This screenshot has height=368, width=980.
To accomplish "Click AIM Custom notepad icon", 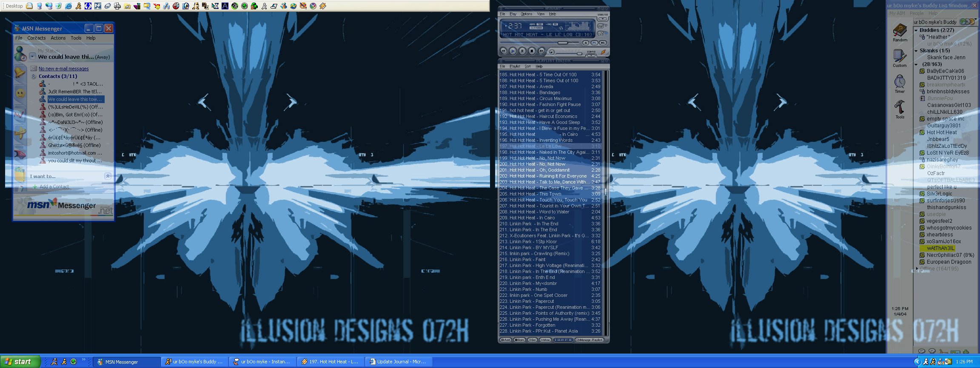I will [900, 56].
